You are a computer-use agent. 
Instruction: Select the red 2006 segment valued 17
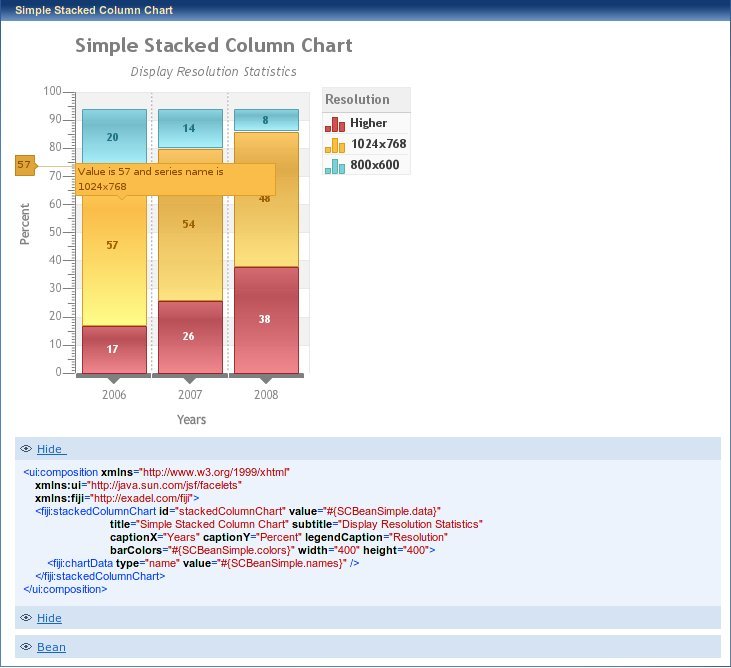click(x=114, y=349)
